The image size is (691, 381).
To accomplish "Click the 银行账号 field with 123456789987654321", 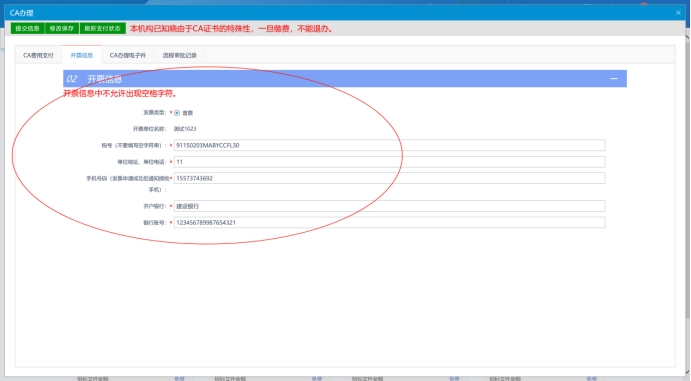I will pos(390,222).
